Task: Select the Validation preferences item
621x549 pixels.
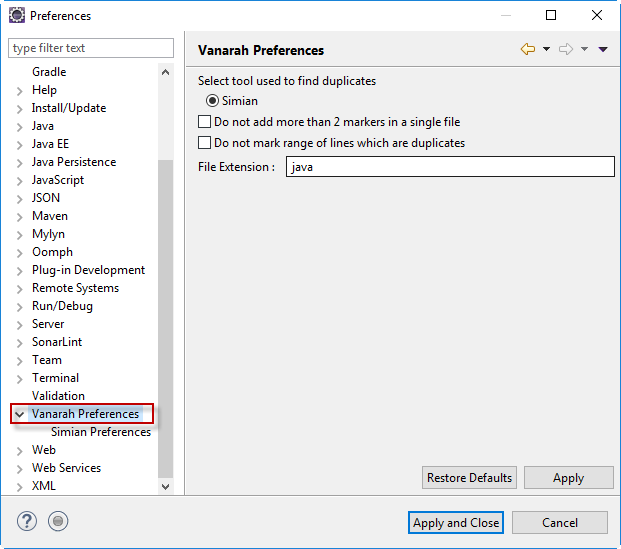Action: (58, 396)
